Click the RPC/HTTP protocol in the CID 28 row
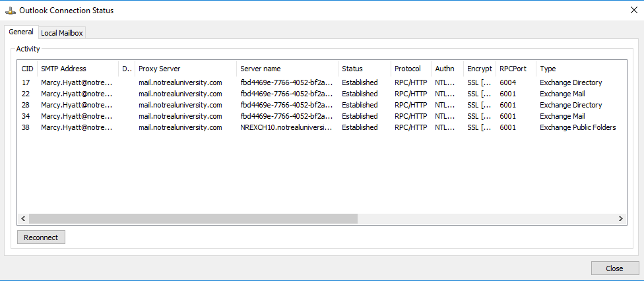Screen dimensions: 644x281 [x=410, y=105]
